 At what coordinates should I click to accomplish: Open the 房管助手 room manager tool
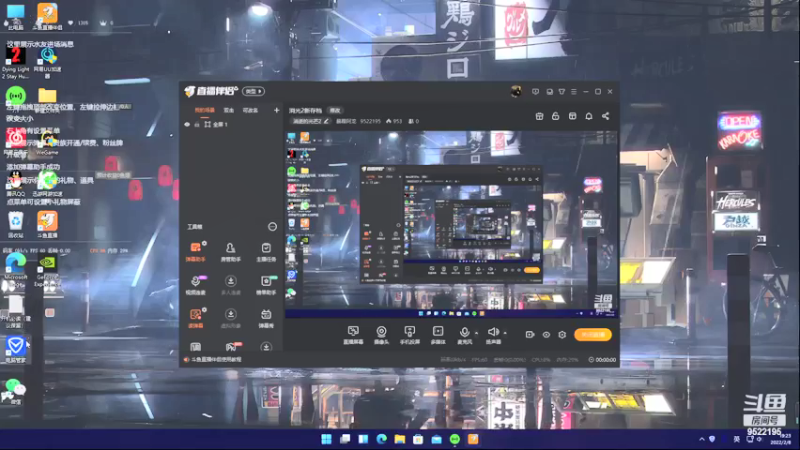[231, 252]
